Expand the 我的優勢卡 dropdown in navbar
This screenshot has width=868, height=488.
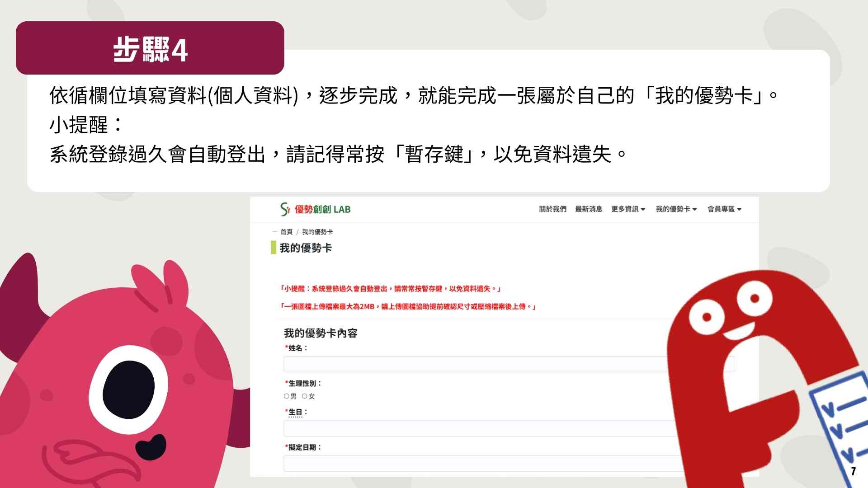point(676,209)
